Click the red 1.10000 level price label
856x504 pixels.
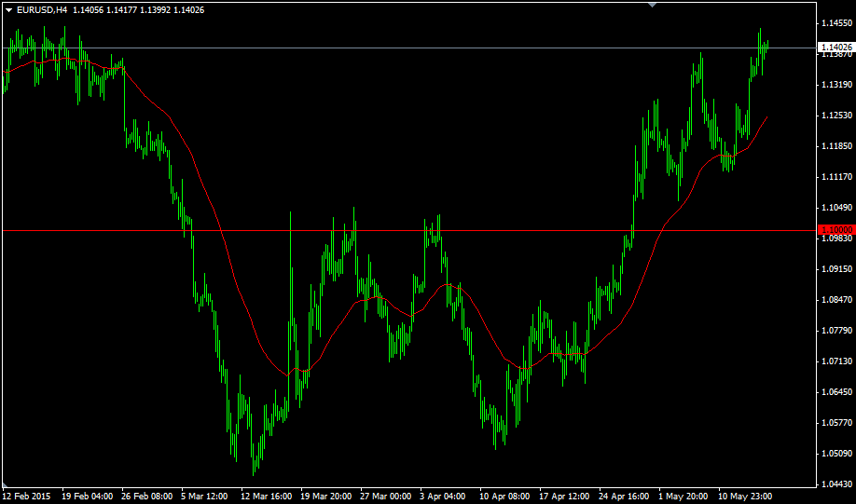[837, 230]
